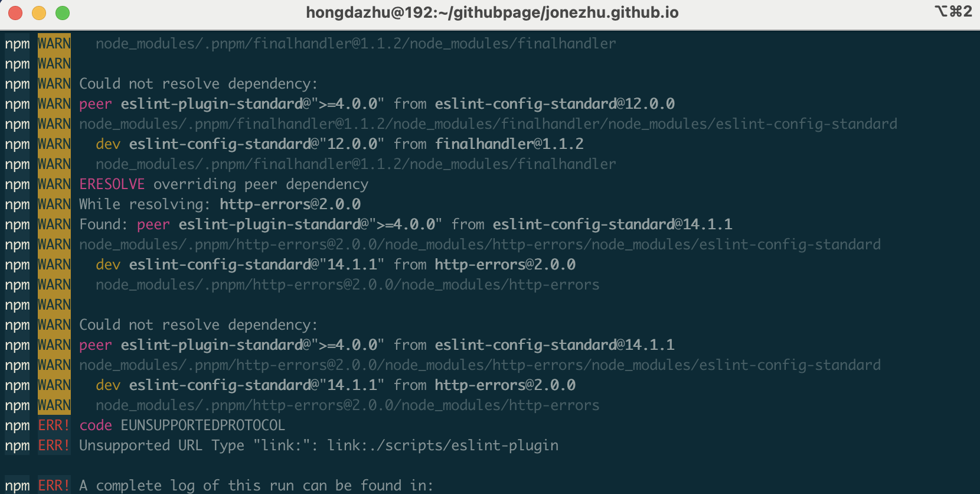This screenshot has height=494, width=980.
Task: Click the 'Found:' warning line text
Action: pyautogui.click(x=406, y=225)
